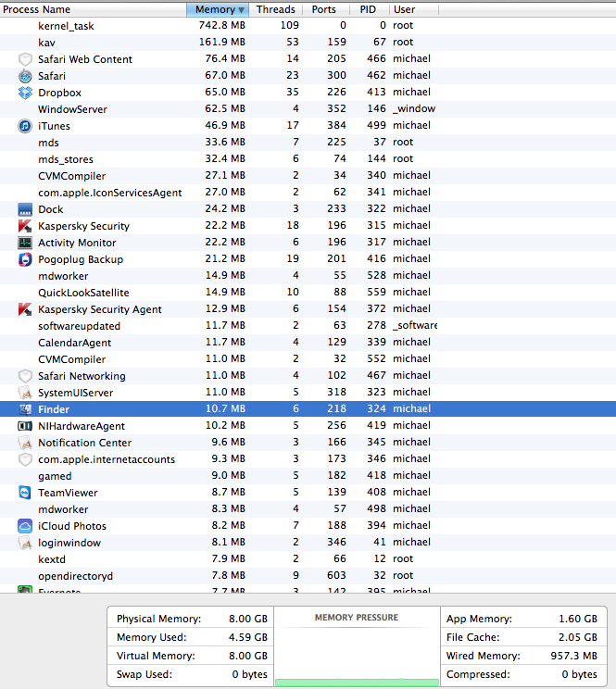Click the Safari Networking shield icon
Screen dimensions: 616x689
pos(25,376)
